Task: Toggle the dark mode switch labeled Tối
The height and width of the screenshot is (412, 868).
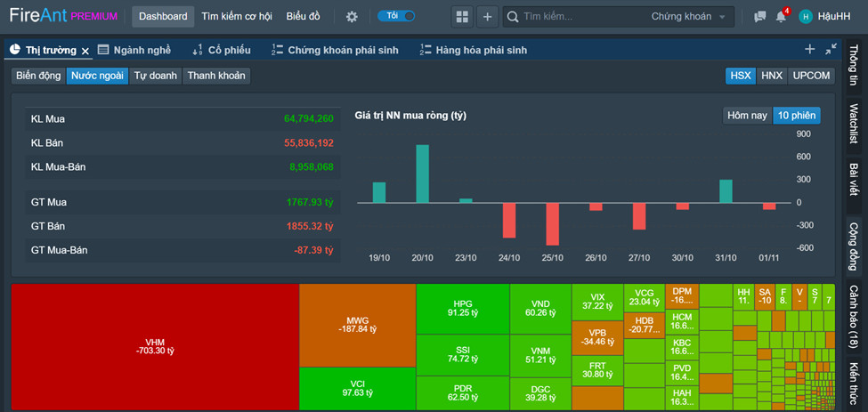Action: point(396,16)
